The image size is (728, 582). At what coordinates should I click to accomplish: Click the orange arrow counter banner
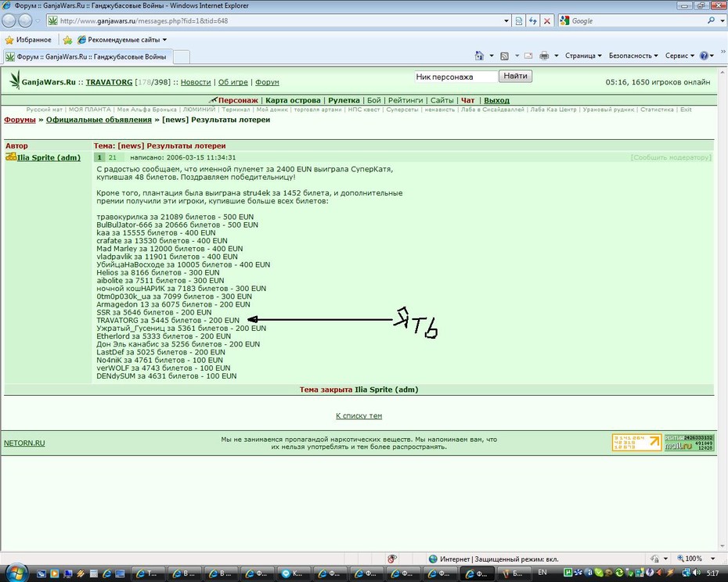pyautogui.click(x=636, y=443)
